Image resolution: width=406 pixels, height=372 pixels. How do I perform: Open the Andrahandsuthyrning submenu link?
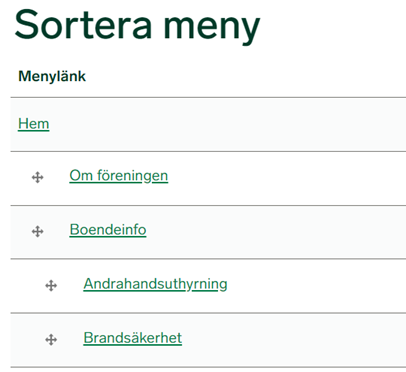(x=155, y=284)
